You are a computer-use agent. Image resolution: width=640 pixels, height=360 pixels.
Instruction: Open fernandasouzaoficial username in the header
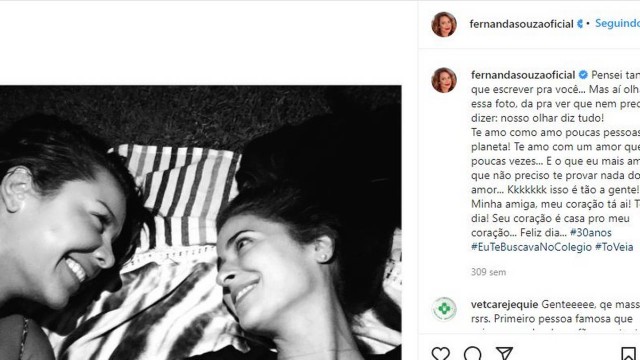tap(521, 24)
